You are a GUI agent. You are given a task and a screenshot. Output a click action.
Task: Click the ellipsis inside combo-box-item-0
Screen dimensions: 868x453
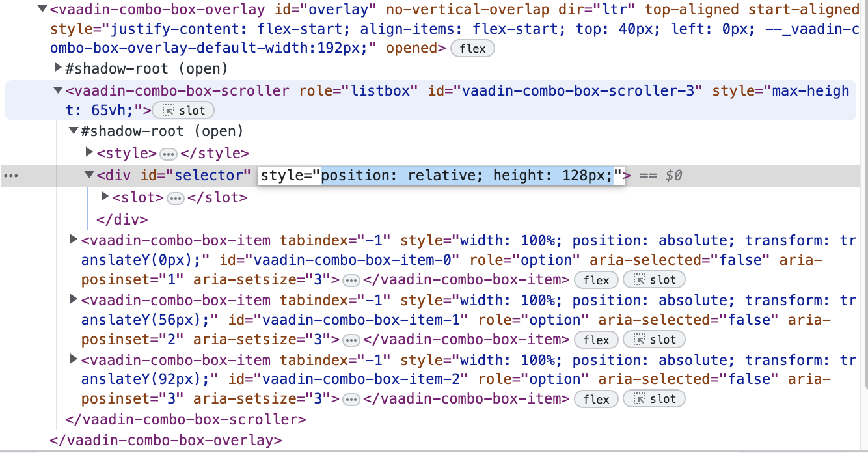[x=351, y=281]
